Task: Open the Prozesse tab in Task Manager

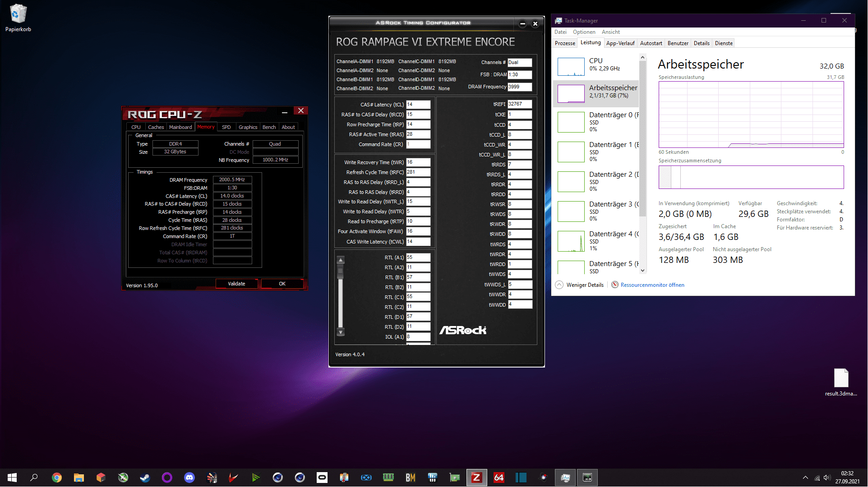Action: (x=565, y=43)
